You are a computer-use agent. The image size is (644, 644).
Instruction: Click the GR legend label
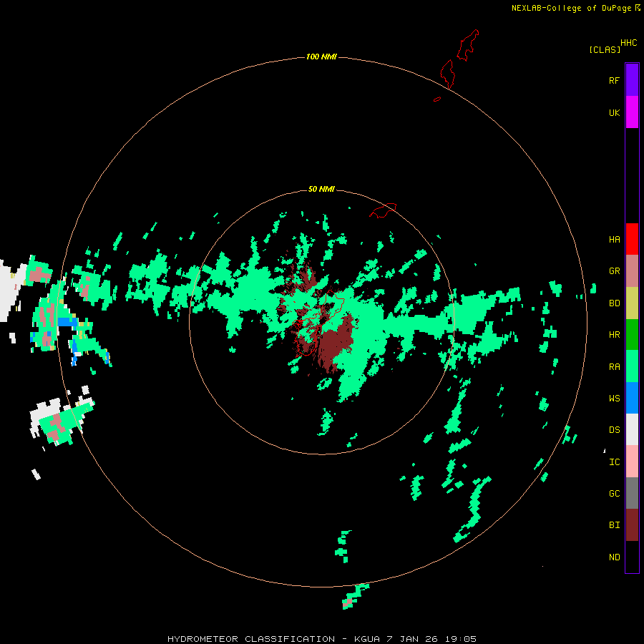(614, 270)
